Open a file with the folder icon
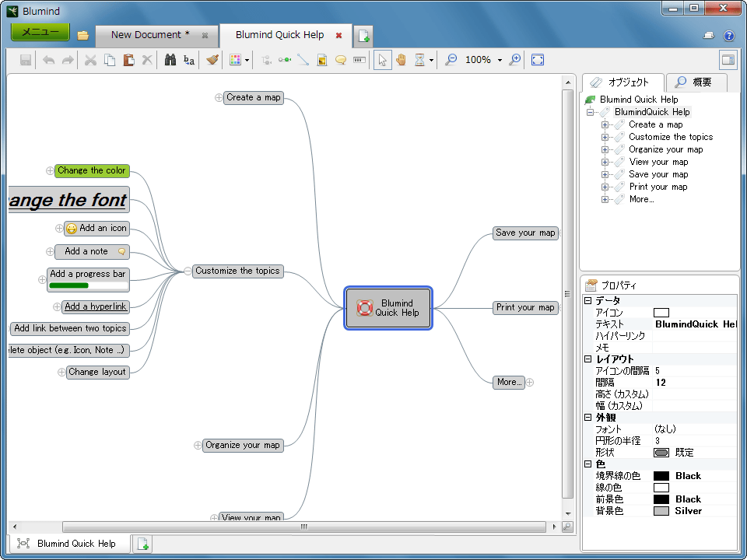Image resolution: width=747 pixels, height=560 pixels. (83, 35)
